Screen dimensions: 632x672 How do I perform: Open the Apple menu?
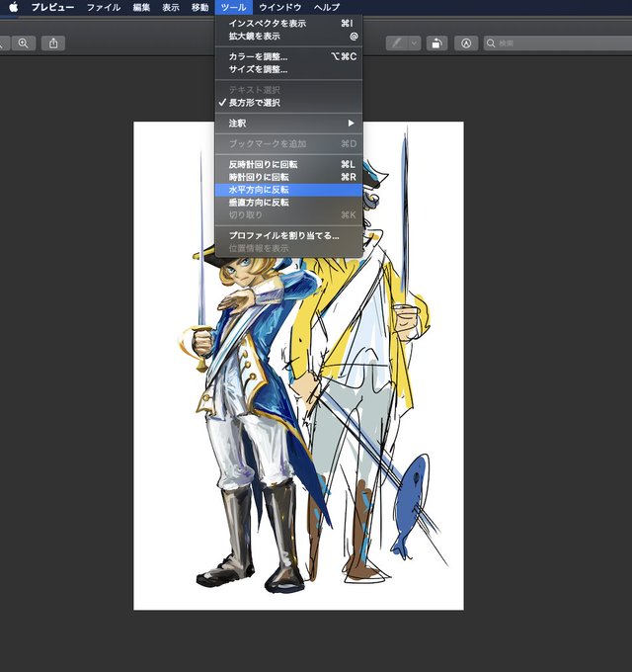tap(14, 7)
